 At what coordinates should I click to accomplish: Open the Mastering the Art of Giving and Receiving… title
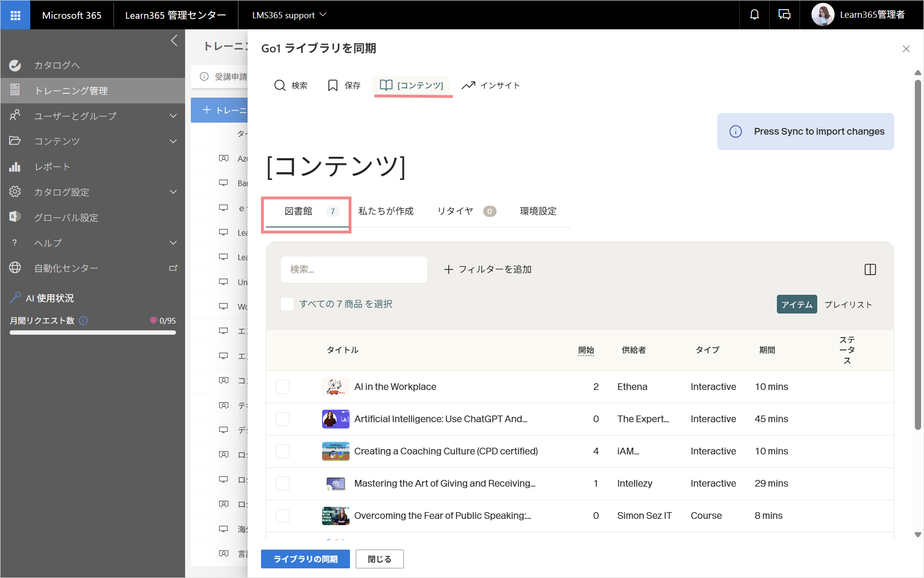pos(445,483)
